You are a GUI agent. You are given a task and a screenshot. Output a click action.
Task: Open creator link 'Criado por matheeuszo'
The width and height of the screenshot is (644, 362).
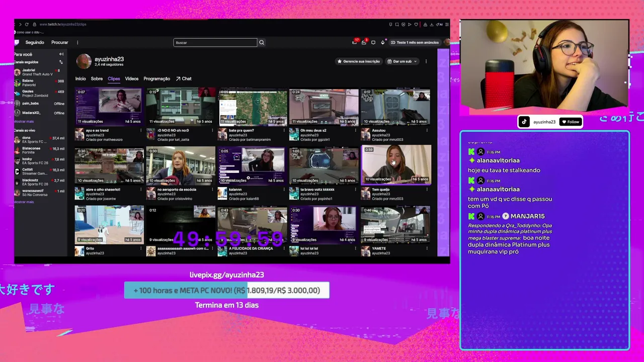click(x=104, y=140)
